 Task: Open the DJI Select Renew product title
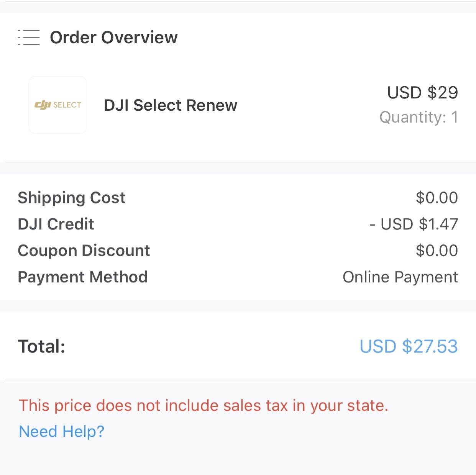[x=171, y=105]
